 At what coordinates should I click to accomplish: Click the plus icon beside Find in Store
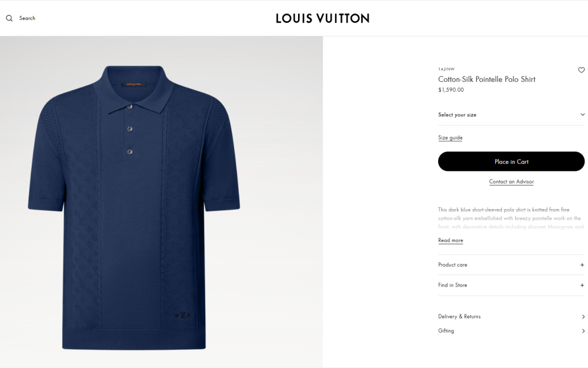pyautogui.click(x=582, y=286)
